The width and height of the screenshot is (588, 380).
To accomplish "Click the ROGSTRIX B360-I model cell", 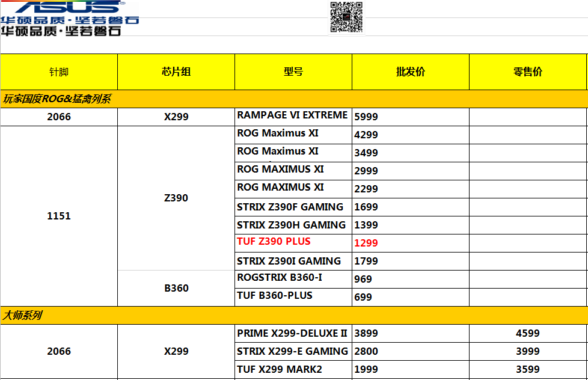I will pyautogui.click(x=280, y=278).
